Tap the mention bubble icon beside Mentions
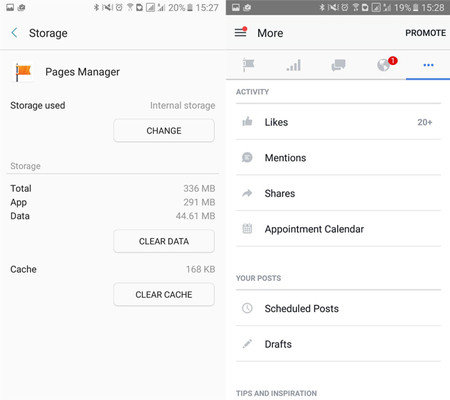The image size is (450, 400). (247, 157)
